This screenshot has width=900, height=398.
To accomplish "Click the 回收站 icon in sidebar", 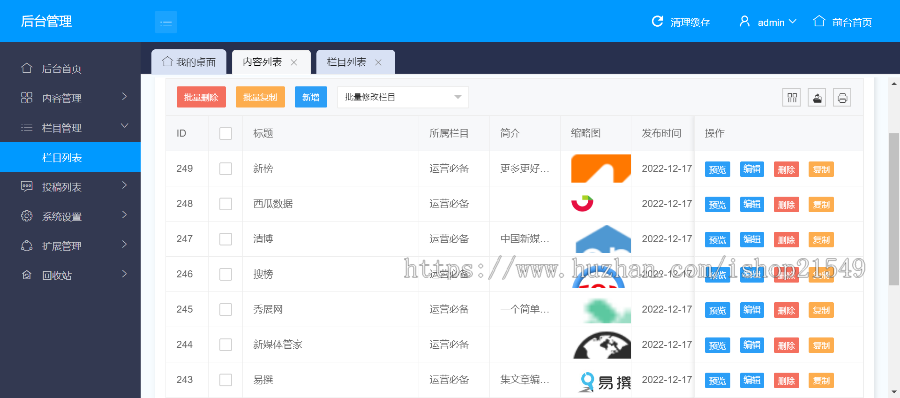I will 26,275.
